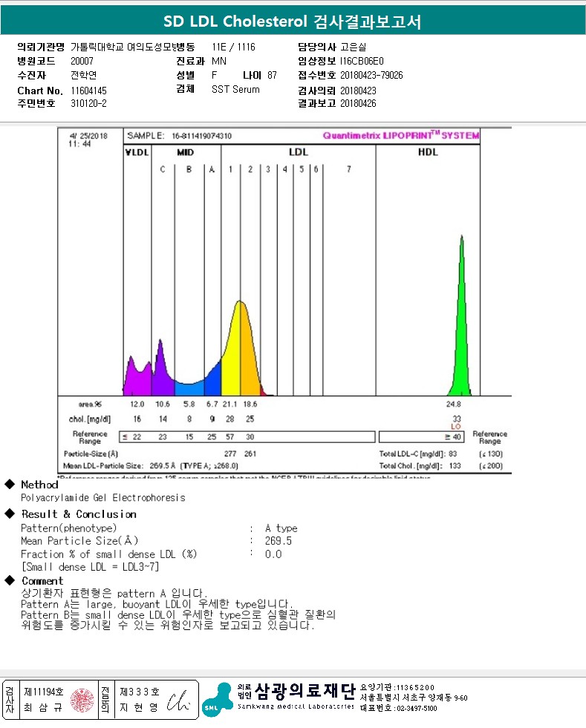The width and height of the screenshot is (586, 728).
Task: Select sample ID 16-811419074310
Action: pyautogui.click(x=201, y=136)
